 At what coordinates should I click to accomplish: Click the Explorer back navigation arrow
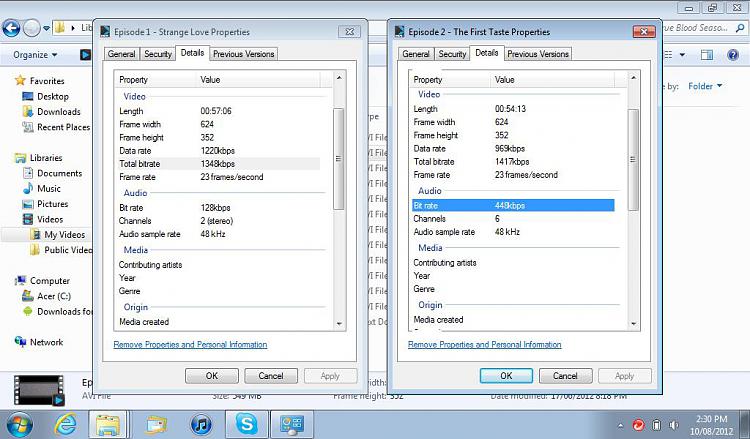pyautogui.click(x=11, y=29)
